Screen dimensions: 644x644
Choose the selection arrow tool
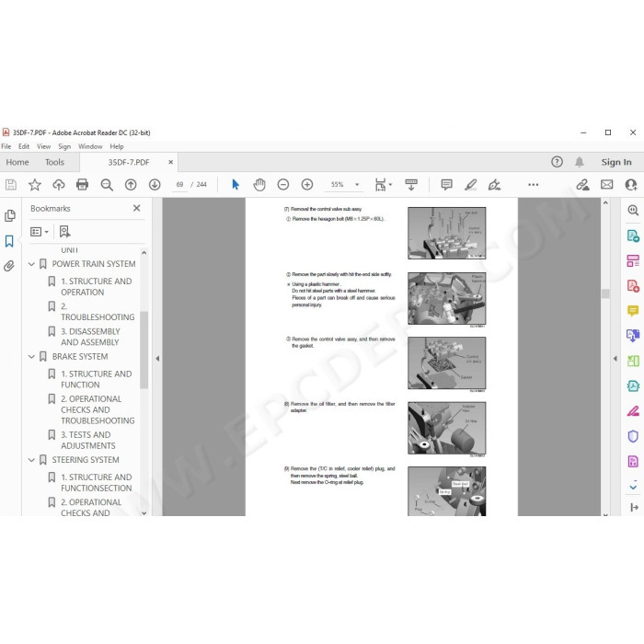click(x=236, y=185)
